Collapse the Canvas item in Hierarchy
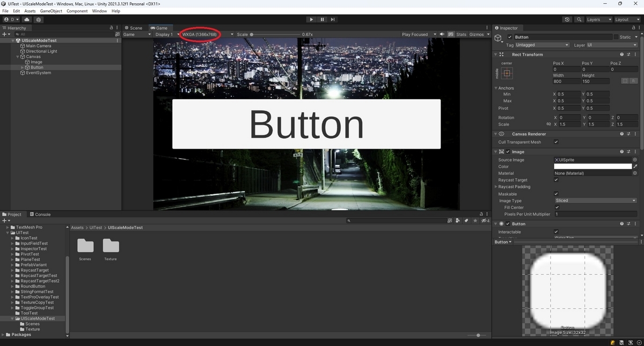 (17, 57)
